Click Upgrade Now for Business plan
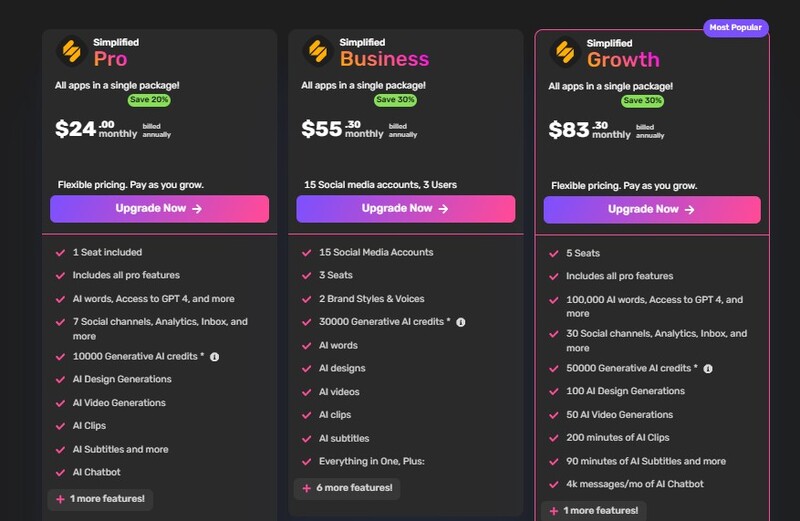The width and height of the screenshot is (800, 521). click(406, 209)
